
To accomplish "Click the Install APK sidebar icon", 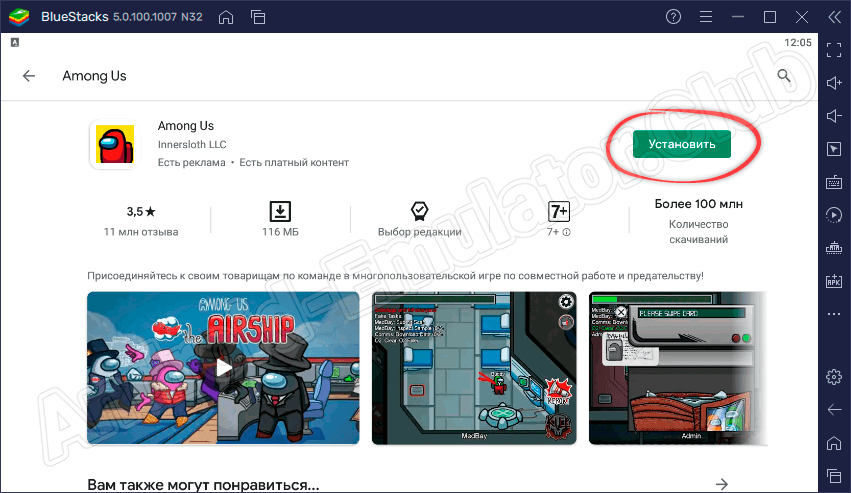I will click(x=834, y=280).
